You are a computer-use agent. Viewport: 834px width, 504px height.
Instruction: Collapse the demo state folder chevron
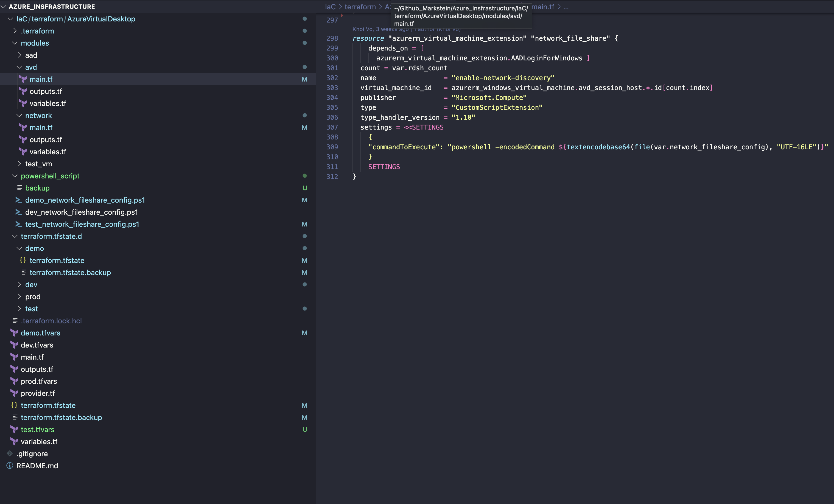coord(19,248)
